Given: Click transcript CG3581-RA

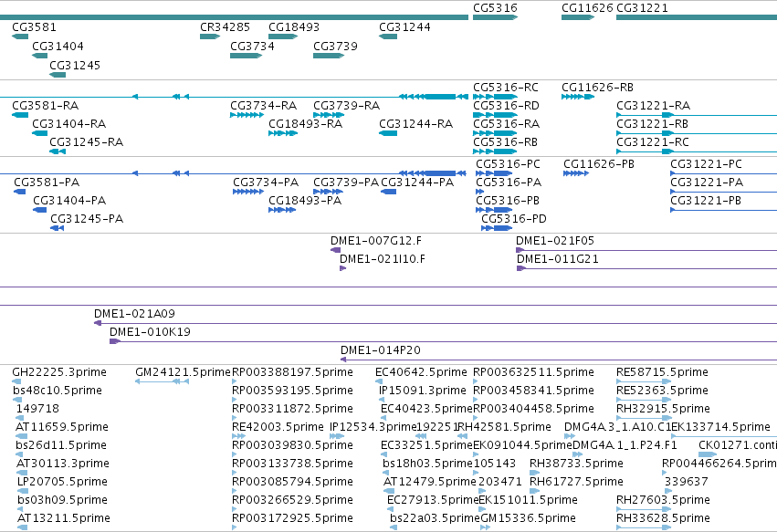Looking at the screenshot, I should (20, 115).
